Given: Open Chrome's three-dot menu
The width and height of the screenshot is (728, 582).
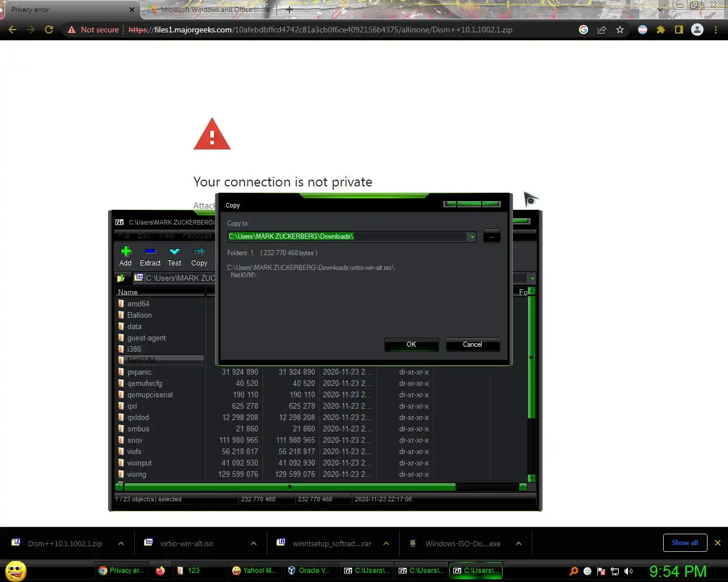Looking at the screenshot, I should pos(715,30).
